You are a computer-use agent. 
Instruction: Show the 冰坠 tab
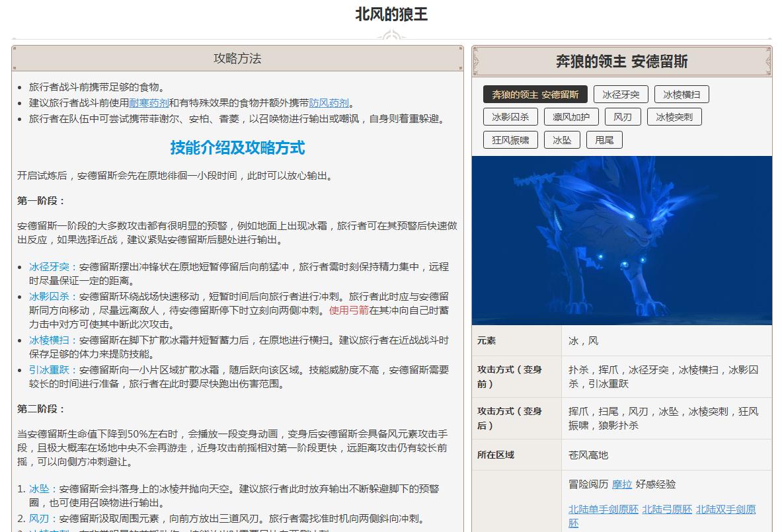[562, 139]
